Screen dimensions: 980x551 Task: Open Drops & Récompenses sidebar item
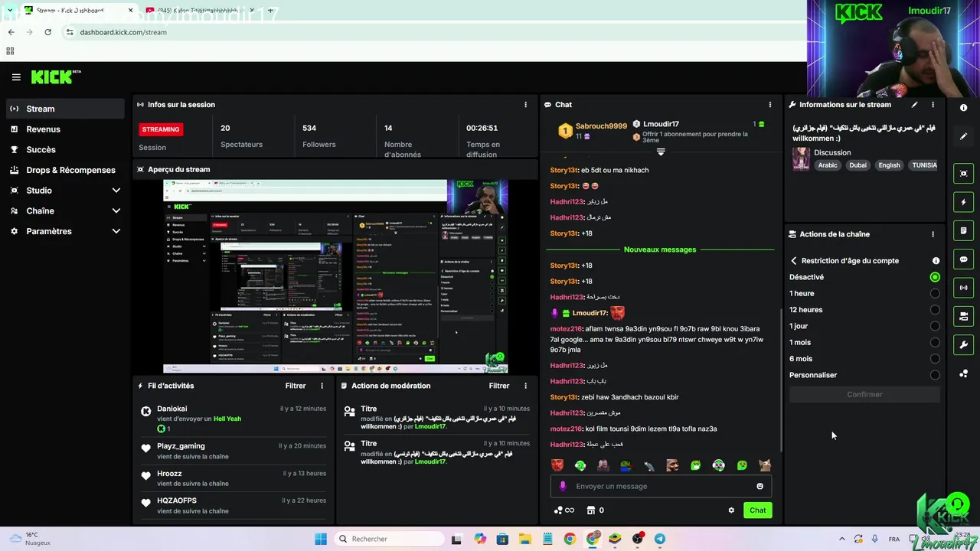point(65,170)
